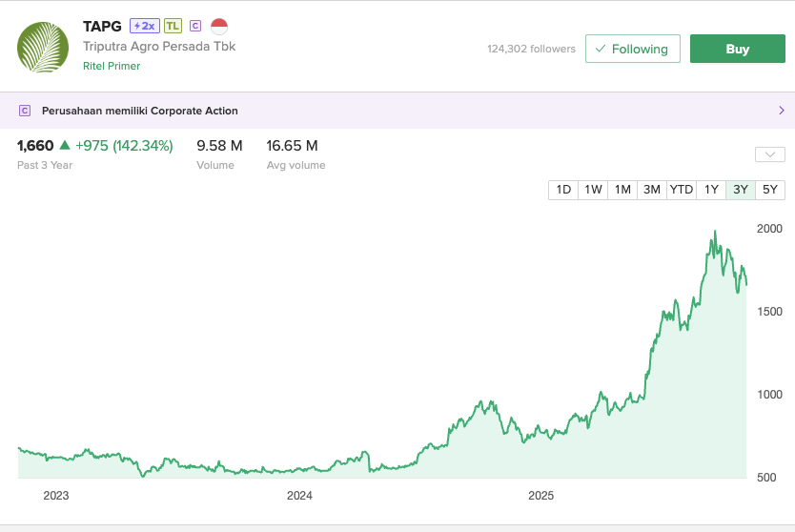Click the Corporate Action banner C icon
795x532 pixels.
point(25,111)
